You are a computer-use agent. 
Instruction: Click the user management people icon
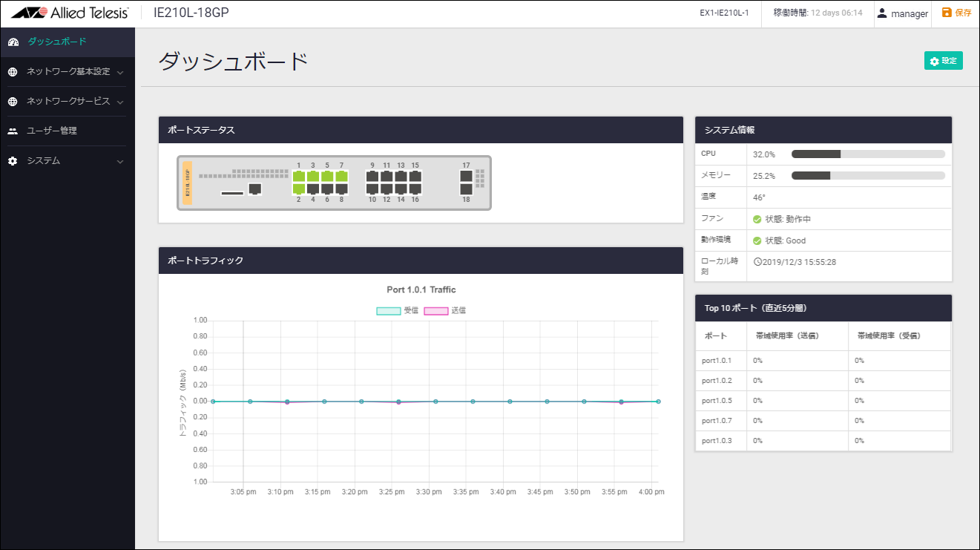tap(13, 131)
